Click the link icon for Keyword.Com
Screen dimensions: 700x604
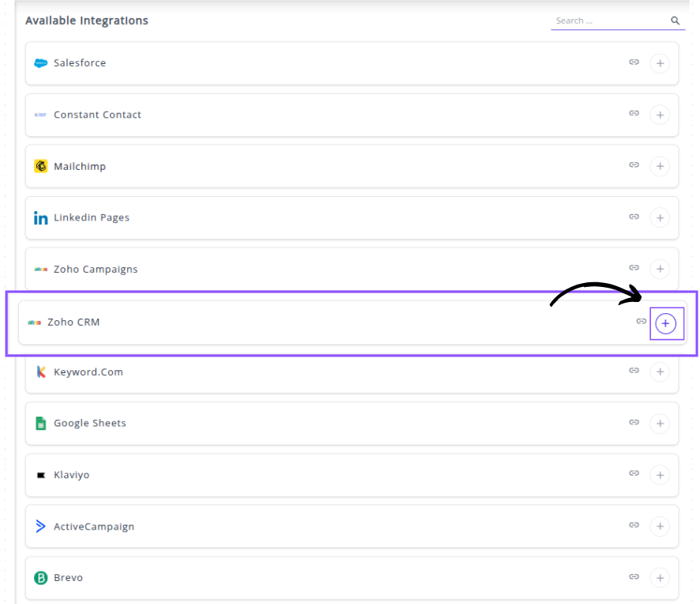tap(634, 371)
